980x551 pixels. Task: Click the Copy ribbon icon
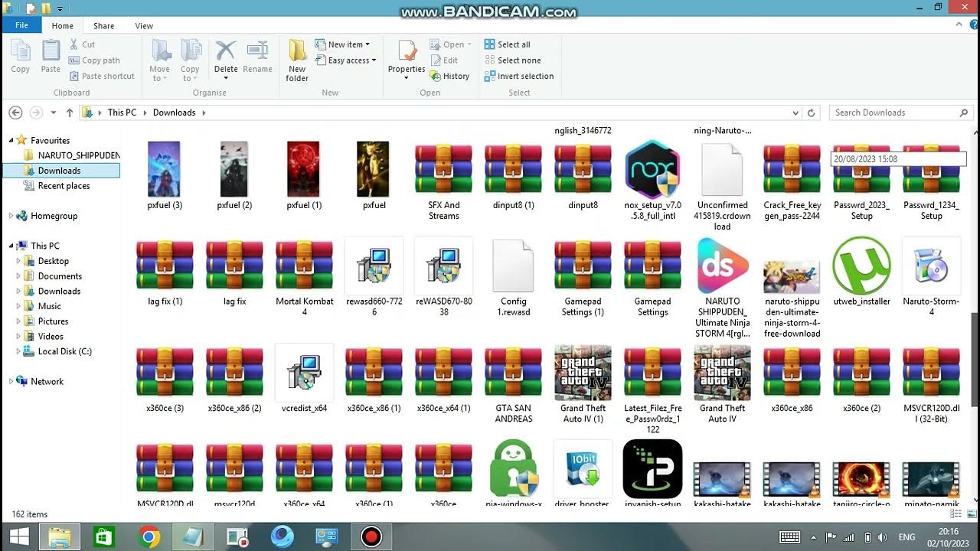pyautogui.click(x=21, y=57)
